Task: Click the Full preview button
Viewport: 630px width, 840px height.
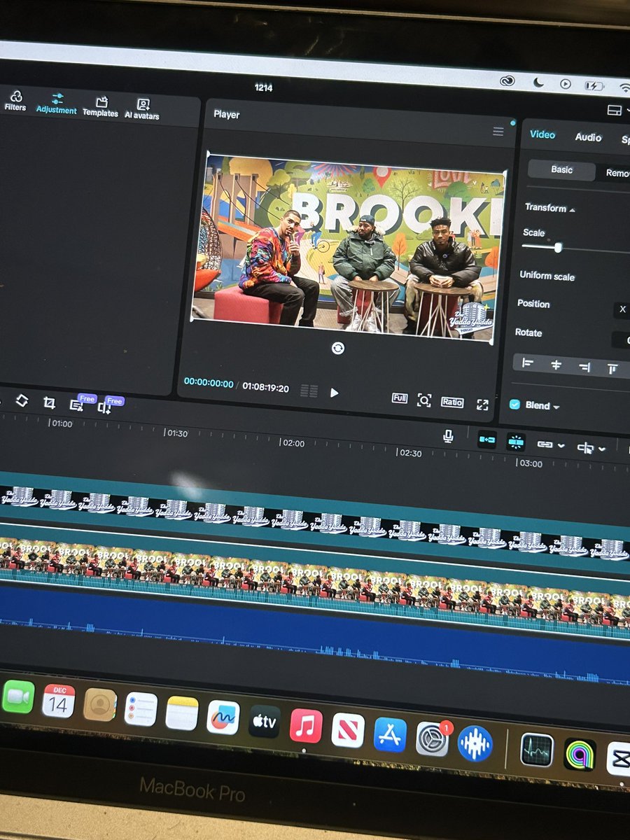Action: (x=400, y=398)
